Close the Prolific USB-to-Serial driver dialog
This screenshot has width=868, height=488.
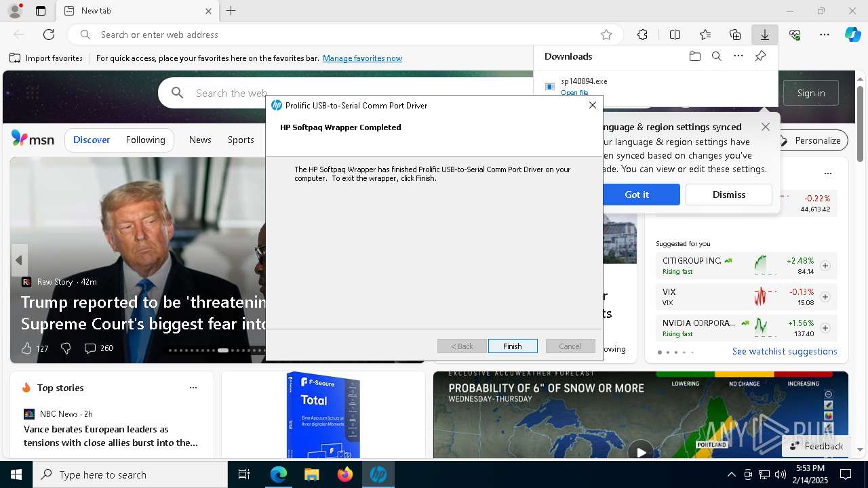[x=593, y=105]
